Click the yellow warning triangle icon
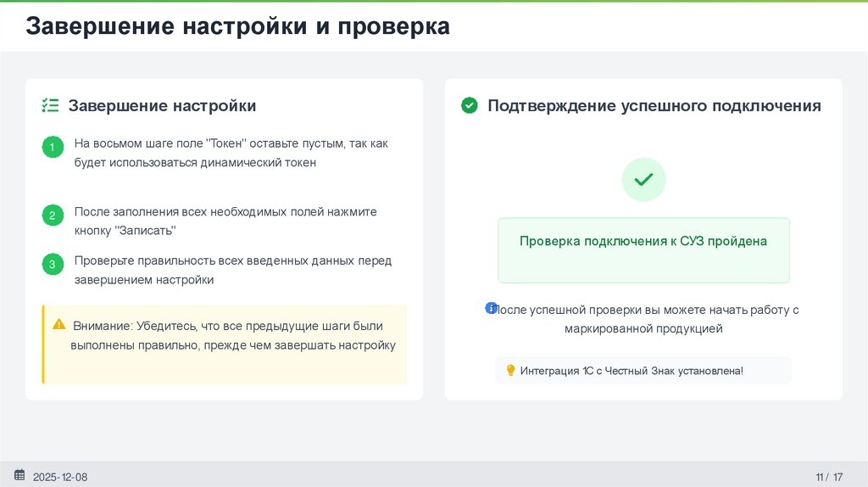This screenshot has width=868, height=487. point(58,324)
